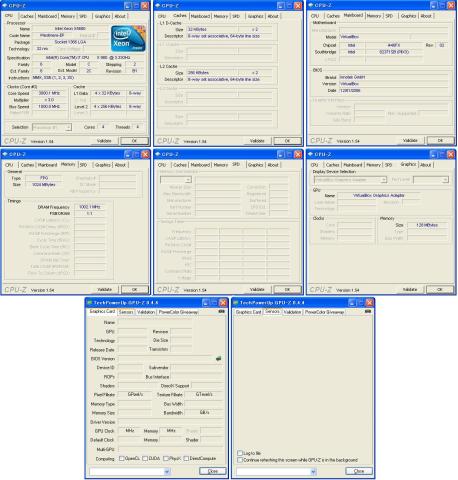Image resolution: width=458 pixels, height=480 pixels.
Task: Click title bar app icon of GPU-Z Sensors window
Action: 236,303
